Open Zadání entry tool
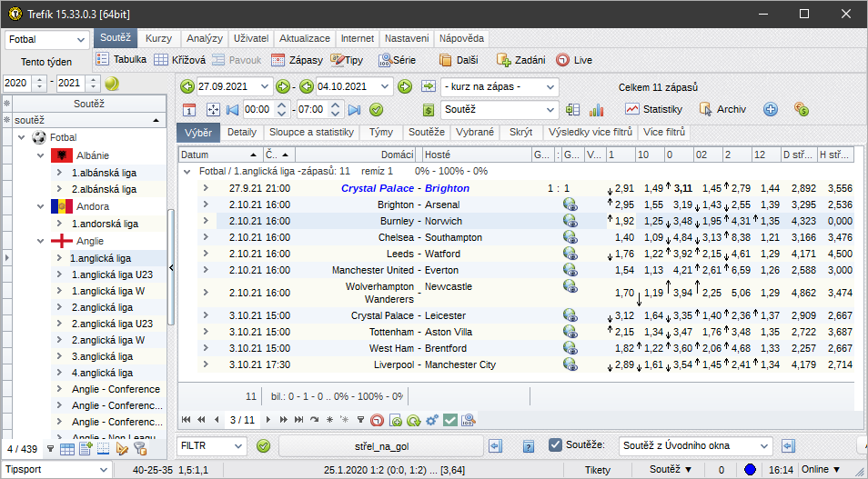868x479 pixels. [x=521, y=60]
